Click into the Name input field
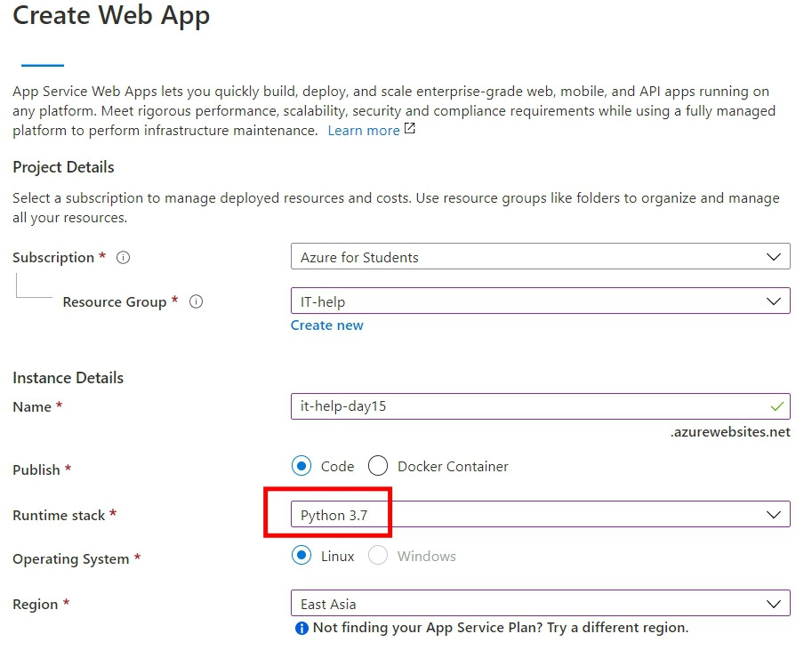Screen dimensions: 812x650 click(525, 406)
